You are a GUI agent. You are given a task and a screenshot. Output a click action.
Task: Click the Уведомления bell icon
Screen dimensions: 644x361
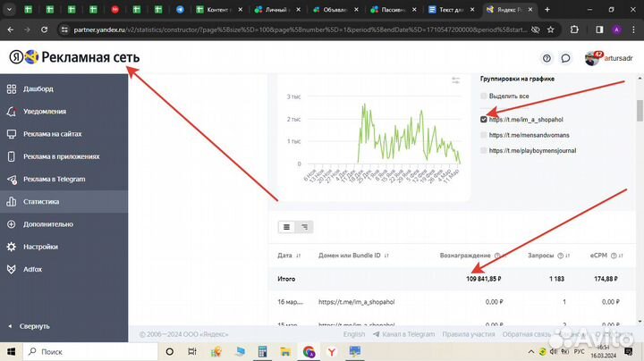click(x=12, y=112)
